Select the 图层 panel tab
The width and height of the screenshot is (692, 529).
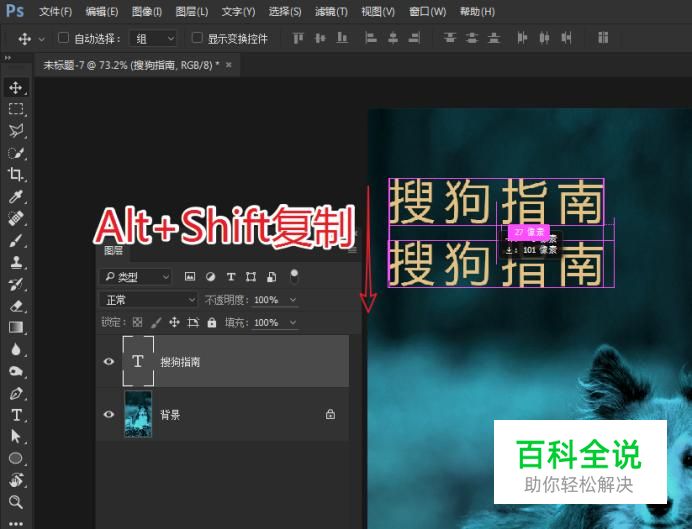pyautogui.click(x=113, y=251)
